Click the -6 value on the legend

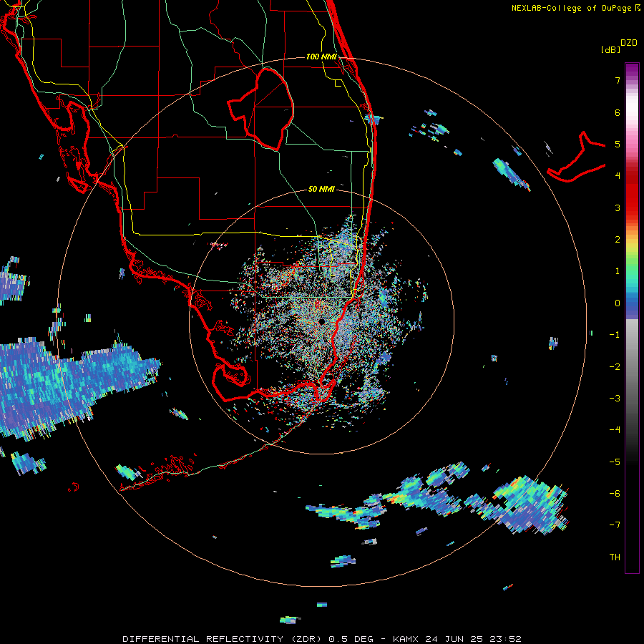coord(615,494)
